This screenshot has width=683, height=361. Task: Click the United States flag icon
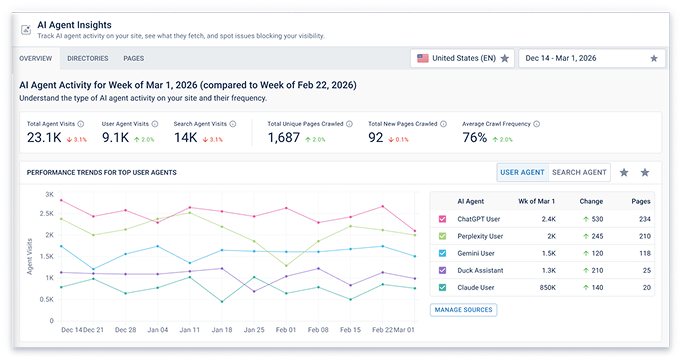(423, 58)
